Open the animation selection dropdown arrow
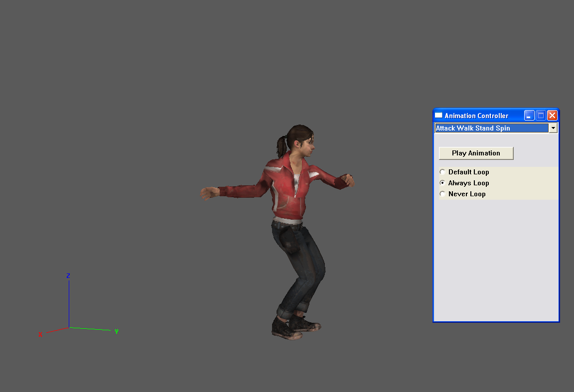574x392 pixels. 553,128
